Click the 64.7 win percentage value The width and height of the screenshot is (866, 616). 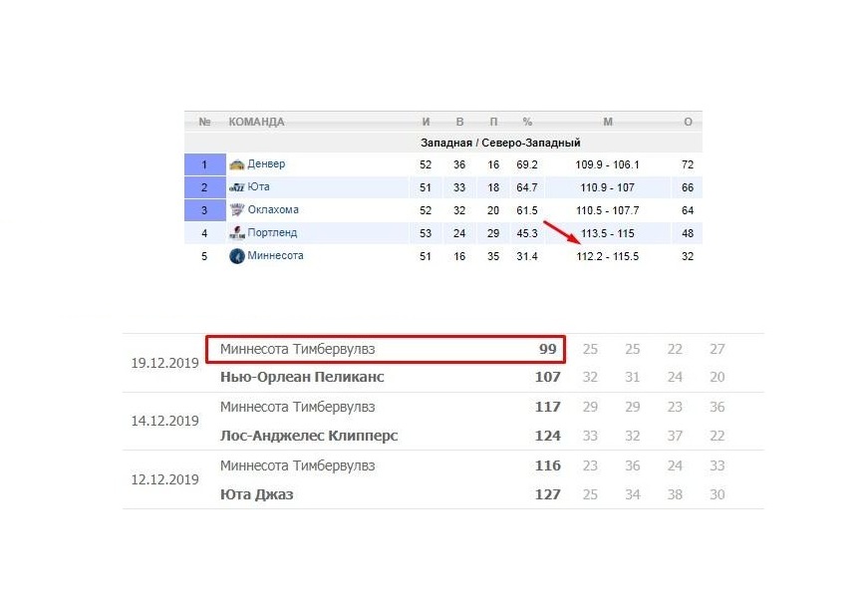[527, 187]
